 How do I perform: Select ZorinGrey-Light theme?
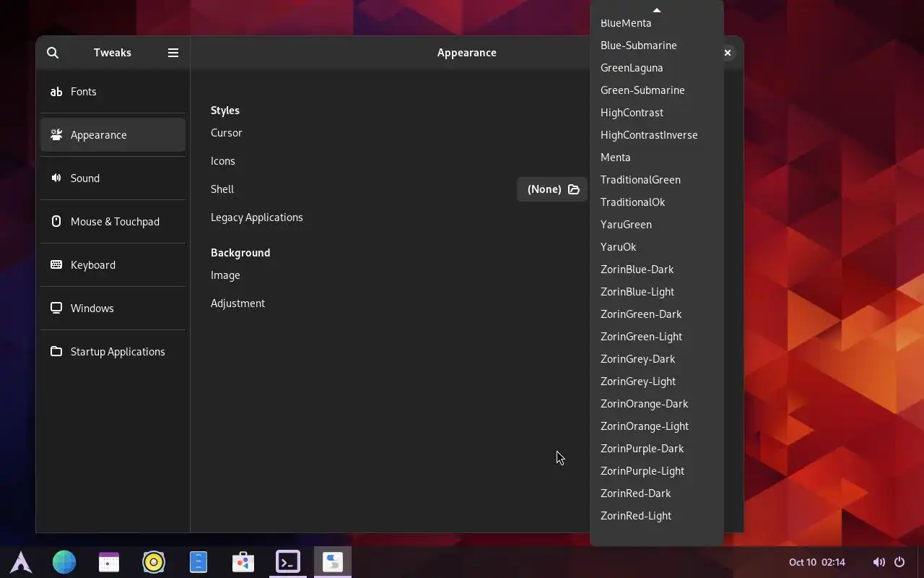point(657,381)
